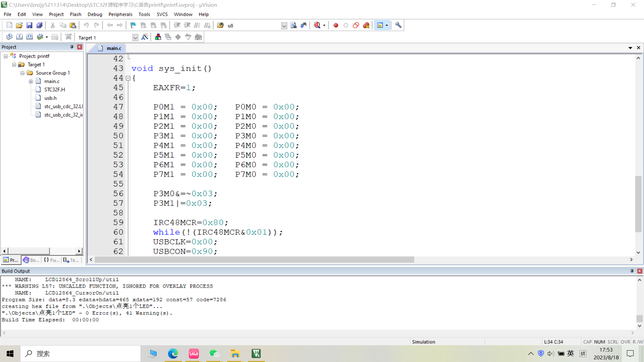Open Configuration wrench icon
The width and height of the screenshot is (644, 362).
point(398,25)
